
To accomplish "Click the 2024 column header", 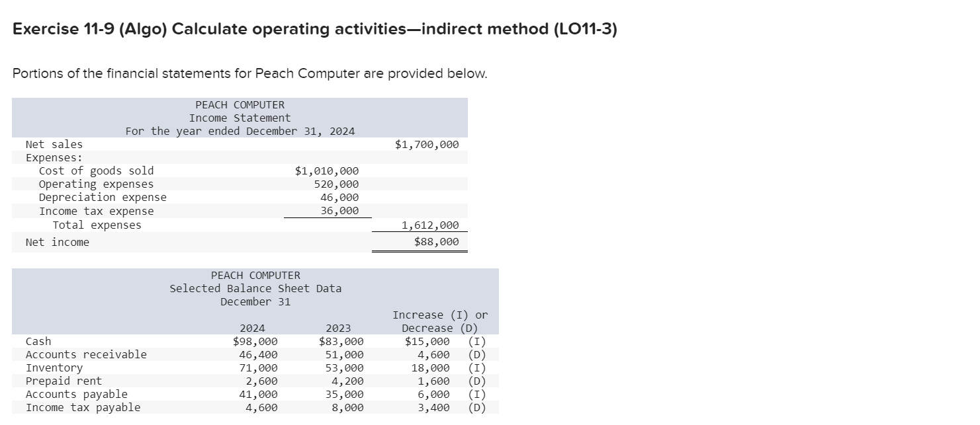I will 252,328.
